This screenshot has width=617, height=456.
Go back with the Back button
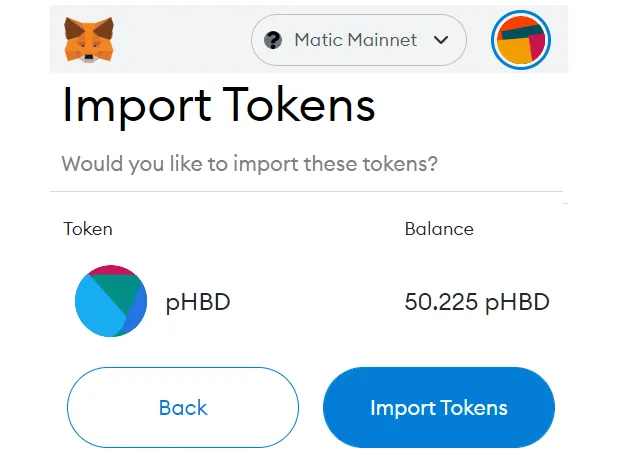[x=183, y=407]
